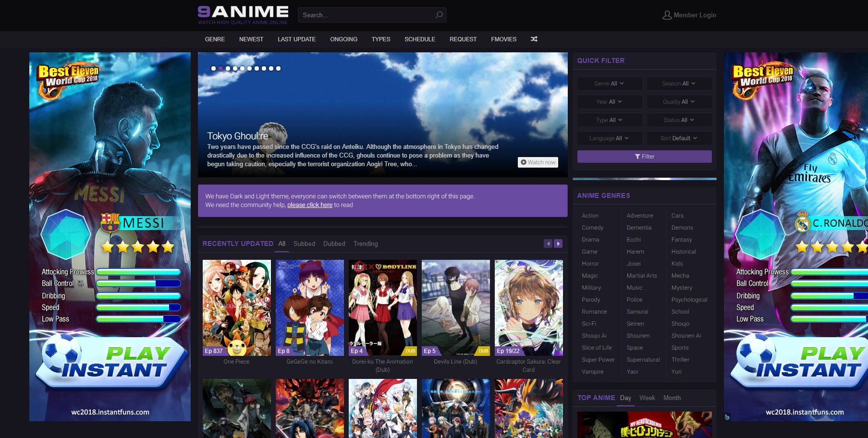Select the third slider dot indicator
This screenshot has width=868, height=438.
point(228,68)
